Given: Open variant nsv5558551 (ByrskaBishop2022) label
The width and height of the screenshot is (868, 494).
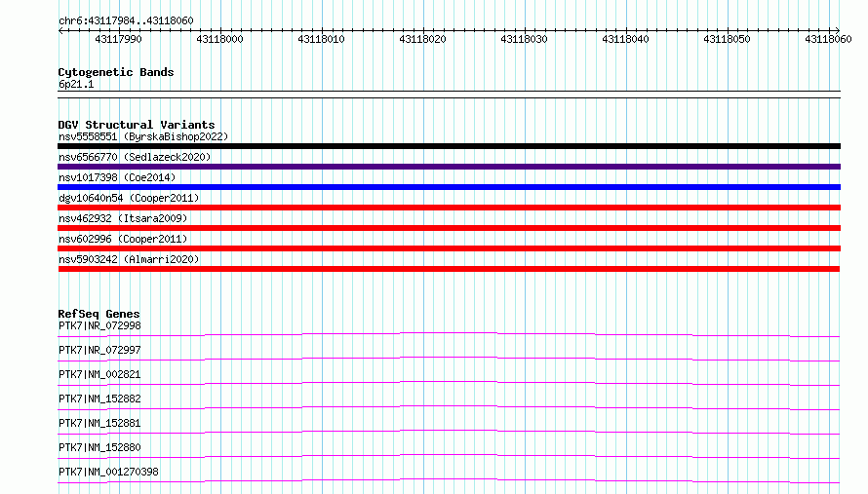Looking at the screenshot, I should pyautogui.click(x=143, y=136).
